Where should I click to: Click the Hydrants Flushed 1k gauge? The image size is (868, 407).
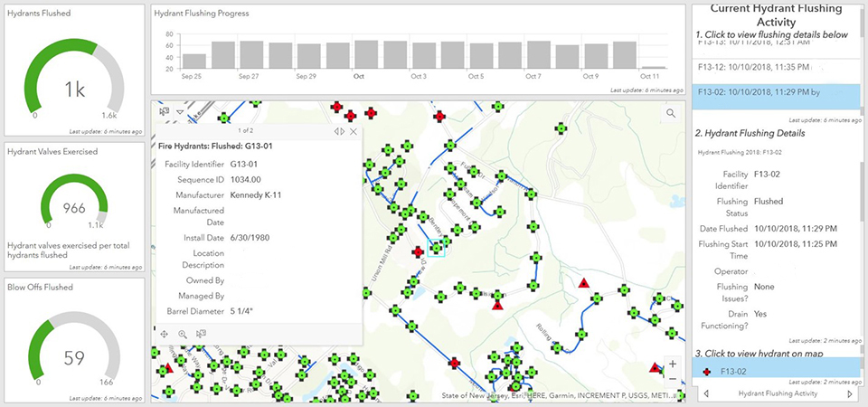[74, 78]
